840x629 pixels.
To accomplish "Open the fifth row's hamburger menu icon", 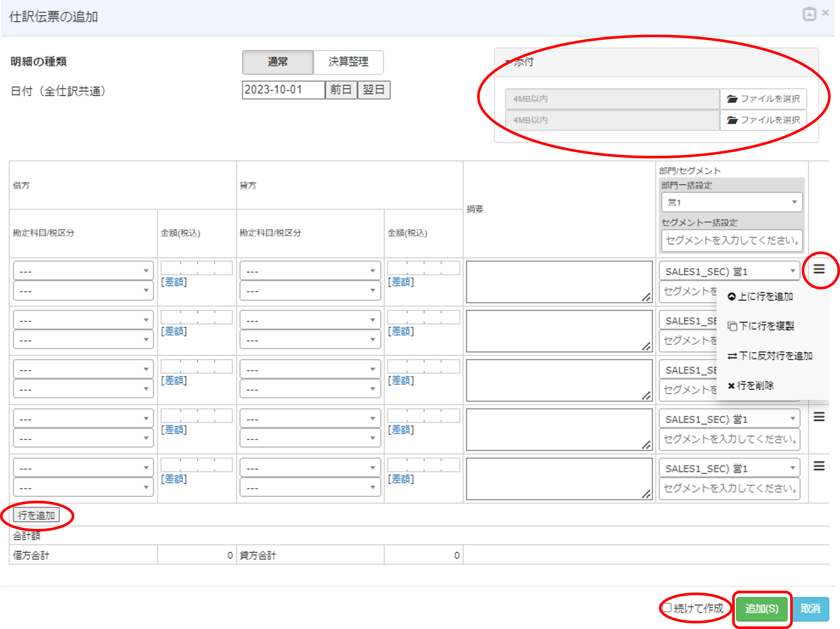I will pos(819,466).
